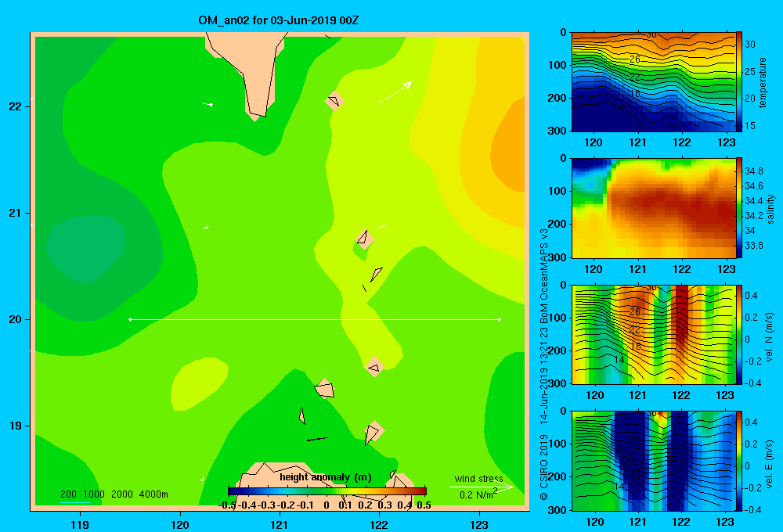Click the 200 depth label of the vel. N panel
This screenshot has height=532, width=783.
557,350
